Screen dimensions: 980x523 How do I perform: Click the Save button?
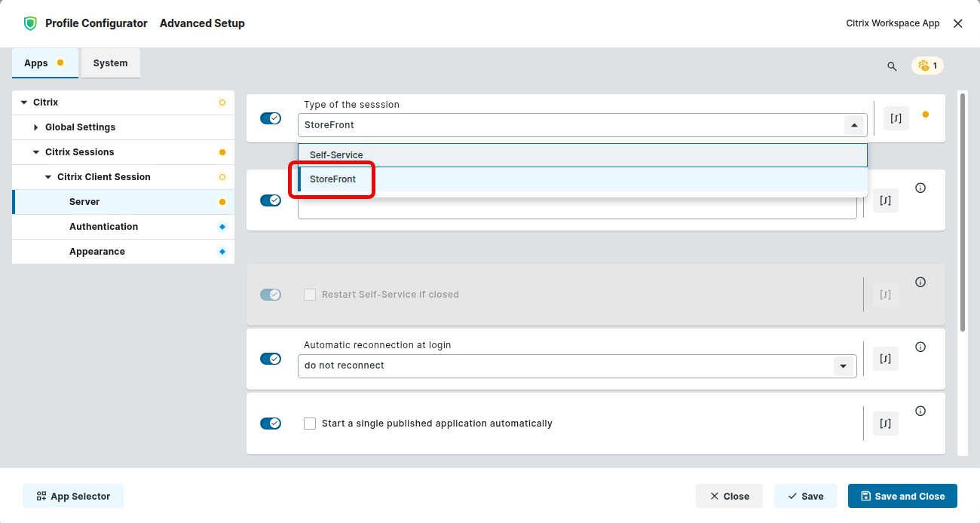[x=805, y=496]
